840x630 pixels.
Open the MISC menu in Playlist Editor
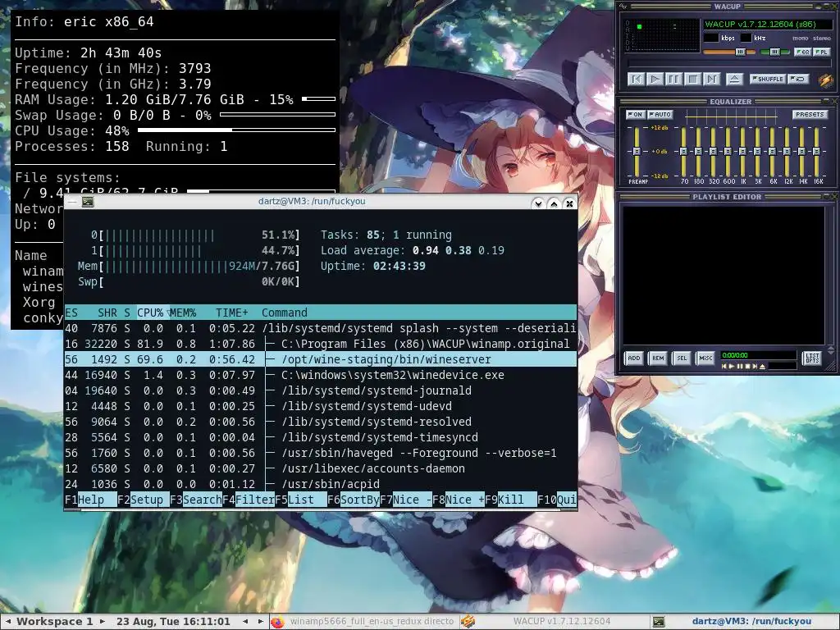tap(705, 358)
